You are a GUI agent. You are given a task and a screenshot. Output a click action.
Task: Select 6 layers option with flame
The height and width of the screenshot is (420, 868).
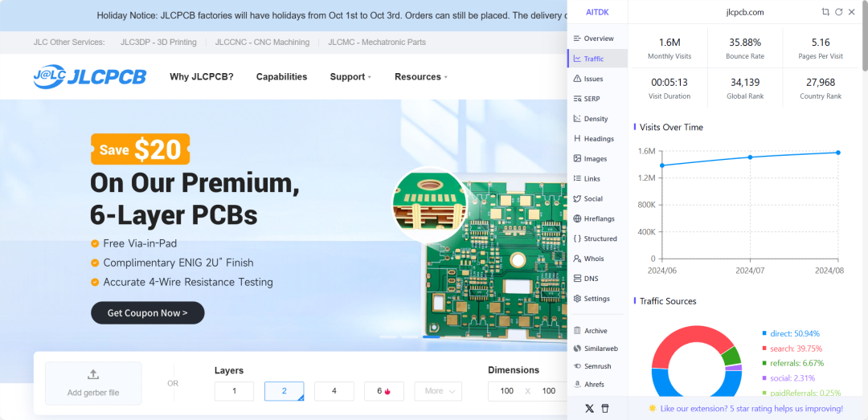[x=383, y=390]
